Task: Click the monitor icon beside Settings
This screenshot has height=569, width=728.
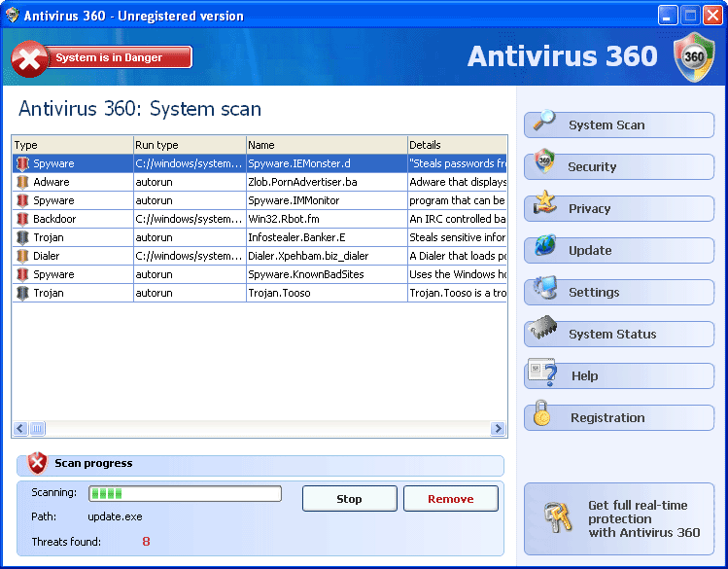Action: pyautogui.click(x=544, y=287)
